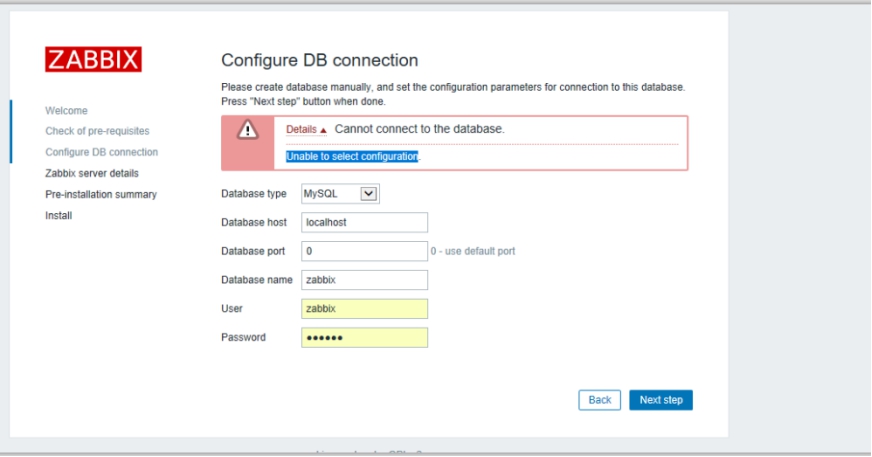The height and width of the screenshot is (457, 872).
Task: Select Pre-installation summary step
Action: [101, 194]
